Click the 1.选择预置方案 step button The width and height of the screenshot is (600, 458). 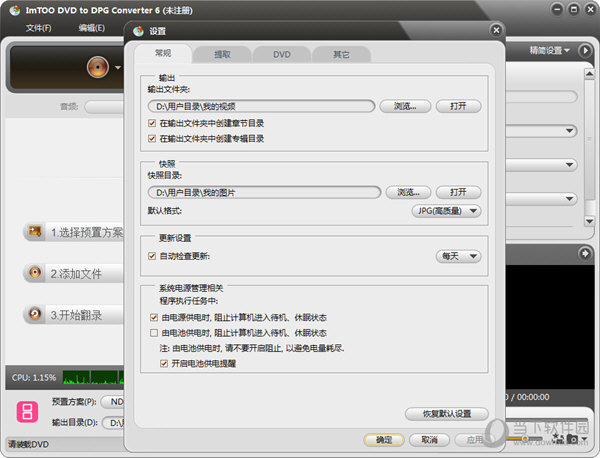tap(74, 232)
